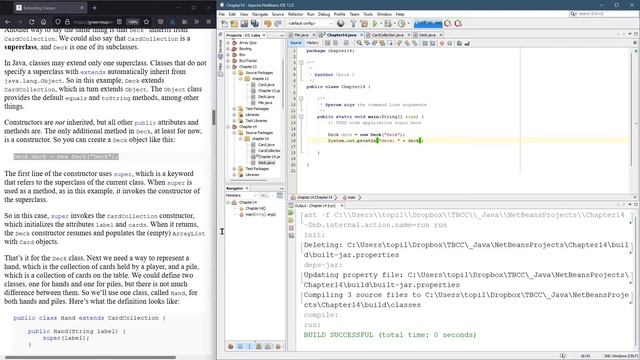Viewport: 640px width, 360px height.
Task: Click the Toggle Breakpoint red icon in editor toolbar
Action: [x=442, y=43]
